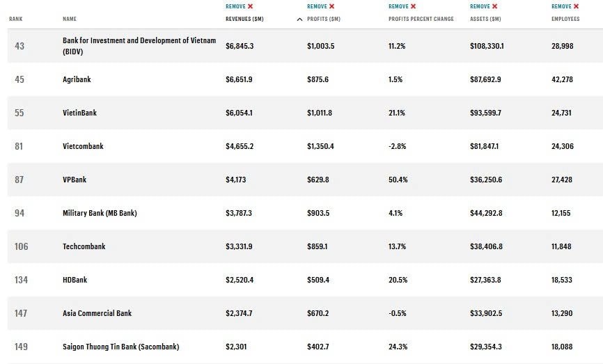
Task: Click the Techcombank name
Action: point(84,247)
